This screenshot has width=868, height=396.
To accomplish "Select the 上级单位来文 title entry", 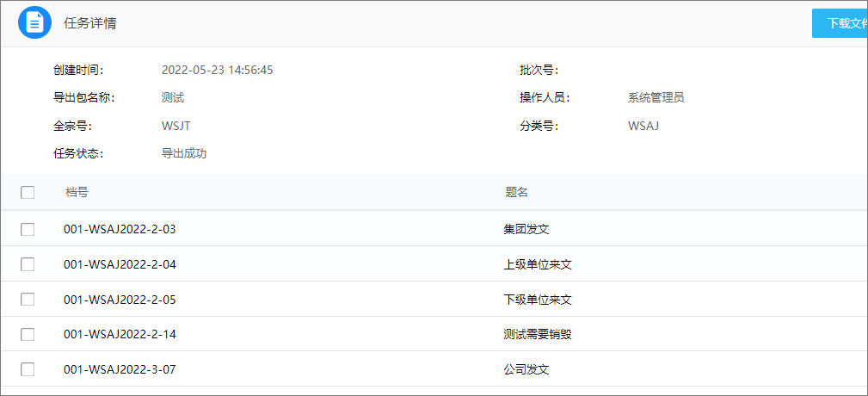I will [x=537, y=264].
